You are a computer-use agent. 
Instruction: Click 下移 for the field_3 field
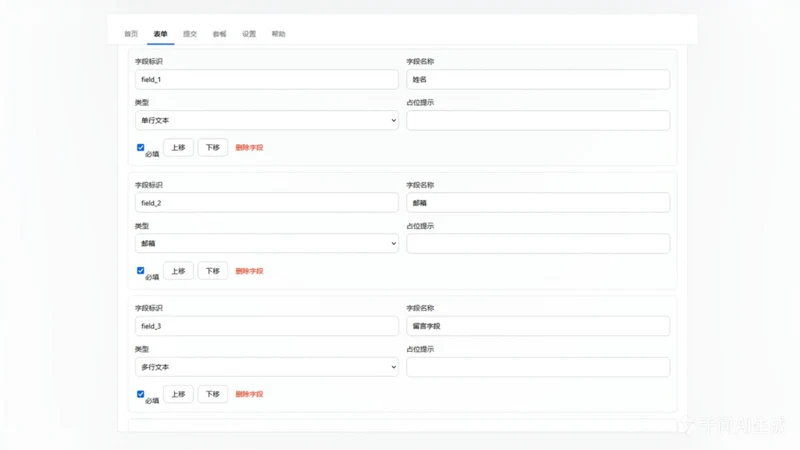tap(213, 394)
